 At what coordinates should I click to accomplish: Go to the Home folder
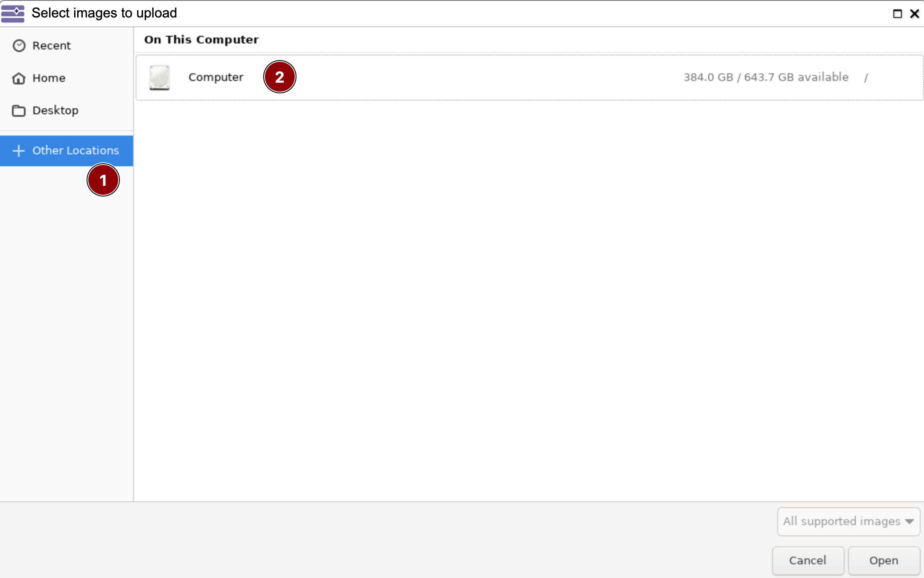pyautogui.click(x=67, y=78)
